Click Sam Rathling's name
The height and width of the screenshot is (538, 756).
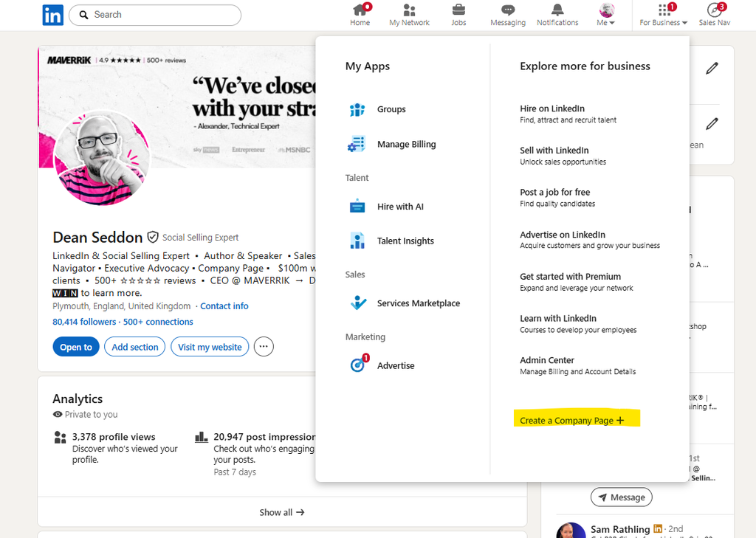click(x=620, y=529)
